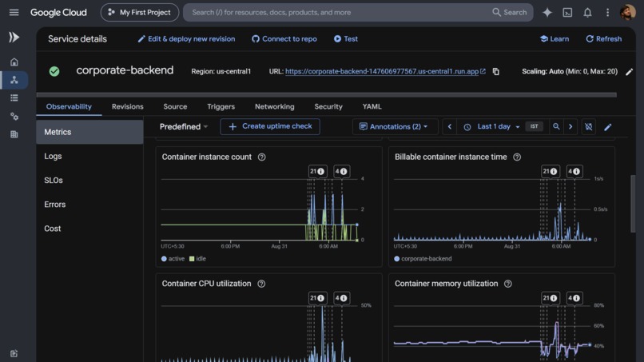Image resolution: width=644 pixels, height=362 pixels.
Task: Select Errors in the side panel
Action: [89, 205]
